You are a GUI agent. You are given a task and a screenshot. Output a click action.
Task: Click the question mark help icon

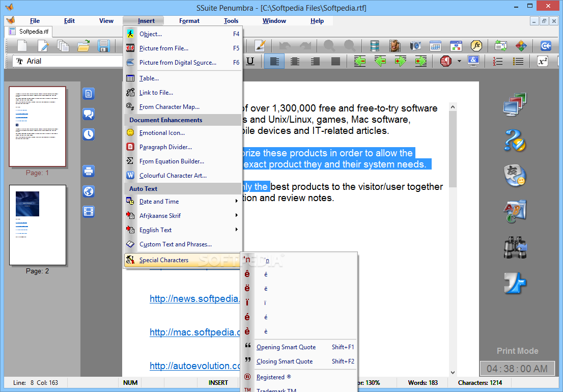(x=515, y=140)
